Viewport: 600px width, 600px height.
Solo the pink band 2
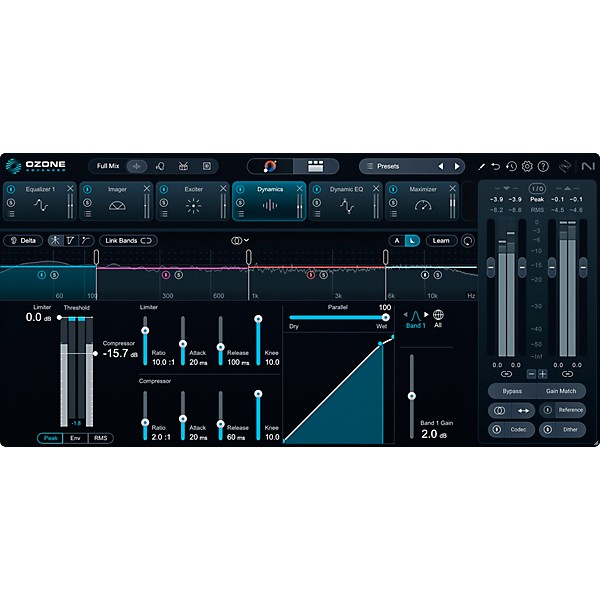[x=179, y=275]
